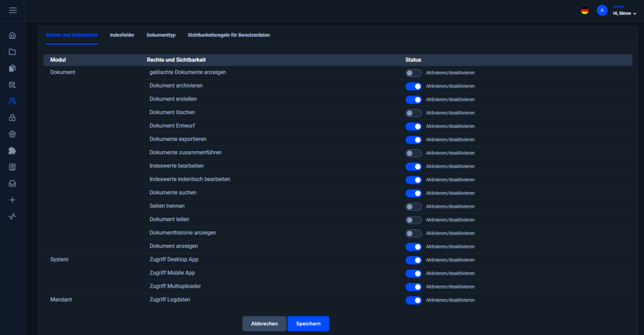Image resolution: width=644 pixels, height=335 pixels.
Task: Enable Dokumenthistorie anzeigen toggle
Action: (413, 233)
